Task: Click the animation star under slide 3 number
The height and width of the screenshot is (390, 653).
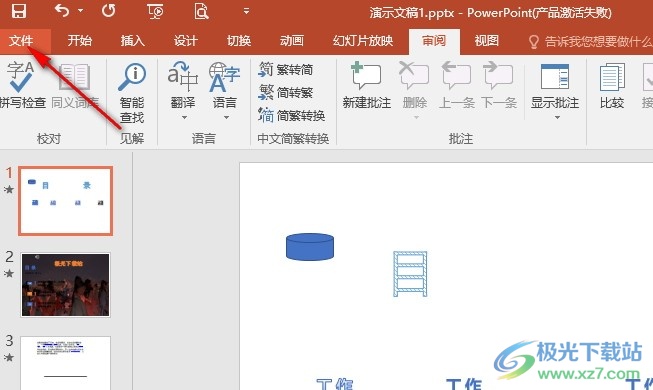Action: (x=8, y=358)
